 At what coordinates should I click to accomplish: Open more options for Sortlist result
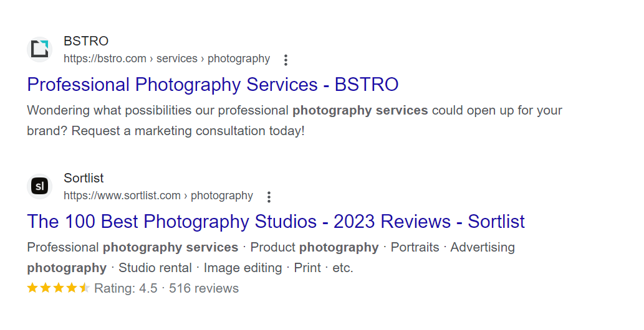point(269,197)
